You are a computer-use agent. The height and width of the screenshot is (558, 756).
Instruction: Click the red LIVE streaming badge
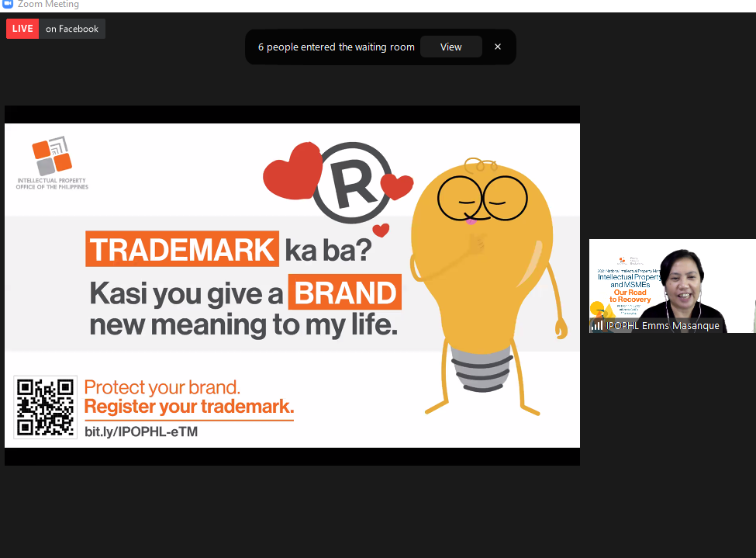22,28
